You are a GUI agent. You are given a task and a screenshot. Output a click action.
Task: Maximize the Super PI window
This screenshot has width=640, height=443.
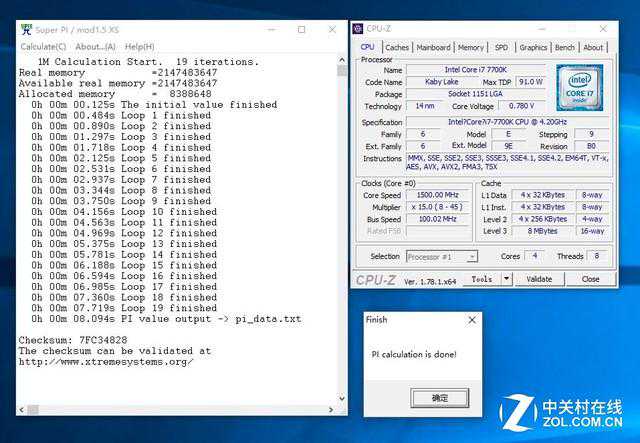click(x=301, y=29)
